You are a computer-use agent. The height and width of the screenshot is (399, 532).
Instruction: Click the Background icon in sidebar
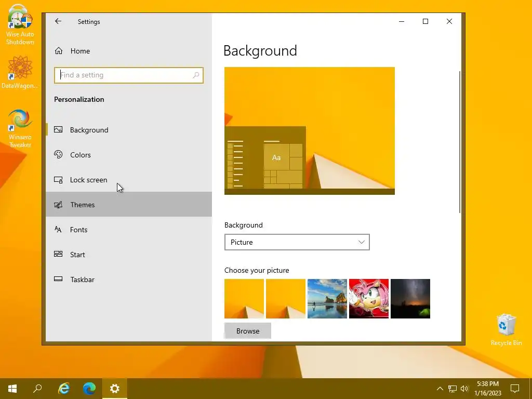pos(58,129)
